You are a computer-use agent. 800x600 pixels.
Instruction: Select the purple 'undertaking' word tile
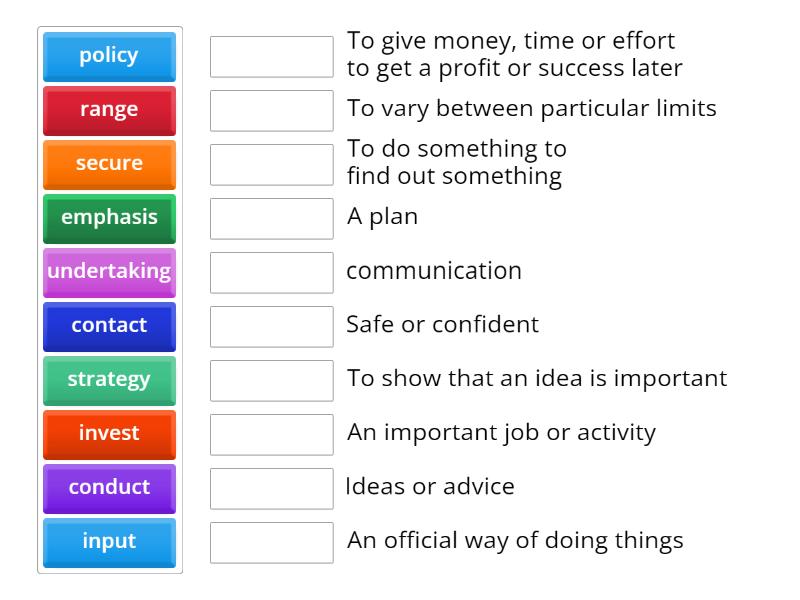(109, 272)
